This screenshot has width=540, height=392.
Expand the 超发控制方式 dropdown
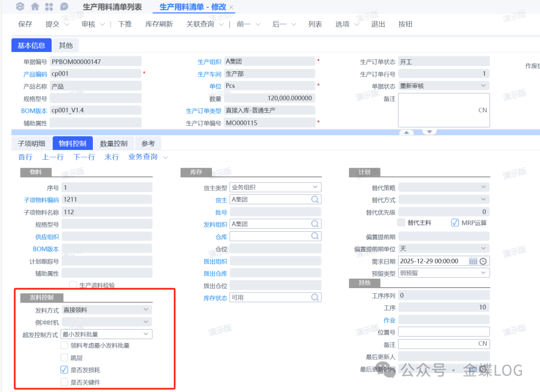146,334
